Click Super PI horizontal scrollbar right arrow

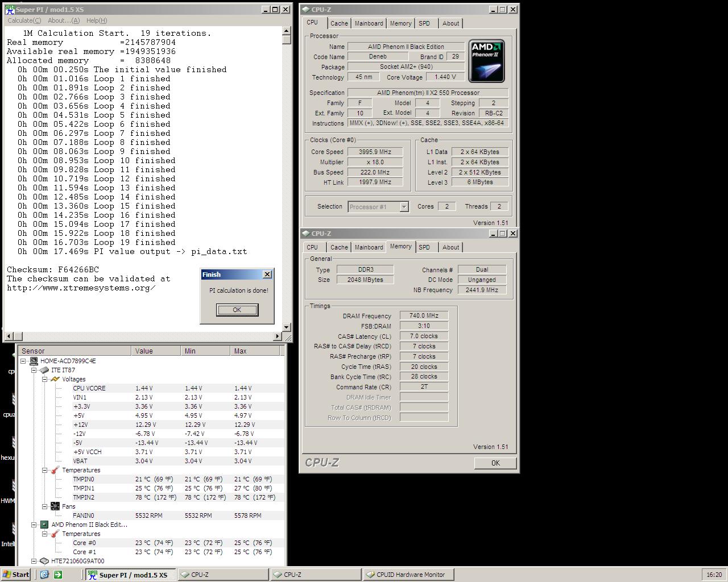point(278,336)
